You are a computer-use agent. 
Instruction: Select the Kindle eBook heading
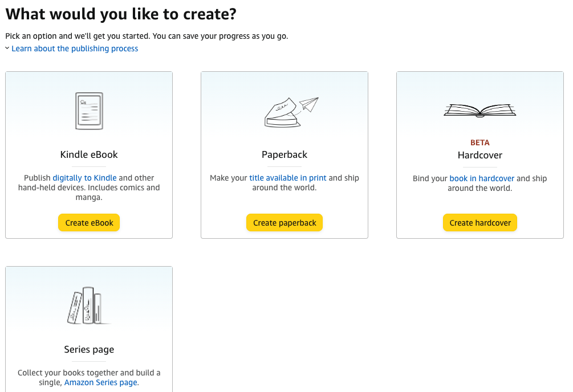coord(89,154)
